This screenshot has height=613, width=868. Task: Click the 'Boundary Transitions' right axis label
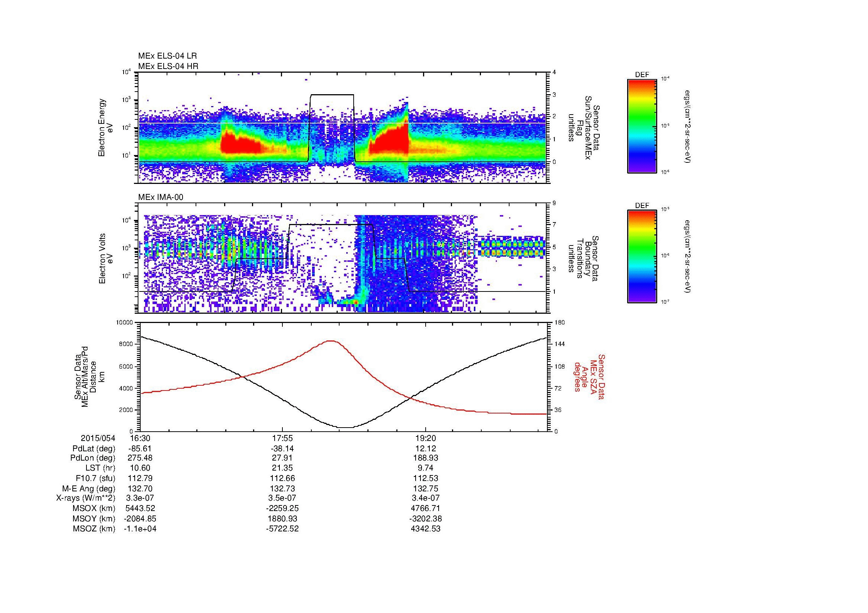(x=584, y=258)
